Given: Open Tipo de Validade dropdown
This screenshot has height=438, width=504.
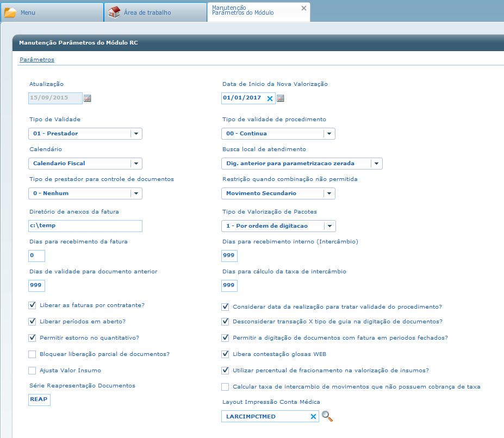Looking at the screenshot, I should tap(85, 134).
